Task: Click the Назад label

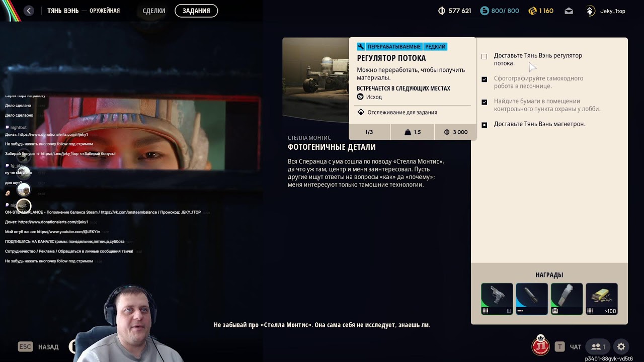Action: (x=48, y=347)
